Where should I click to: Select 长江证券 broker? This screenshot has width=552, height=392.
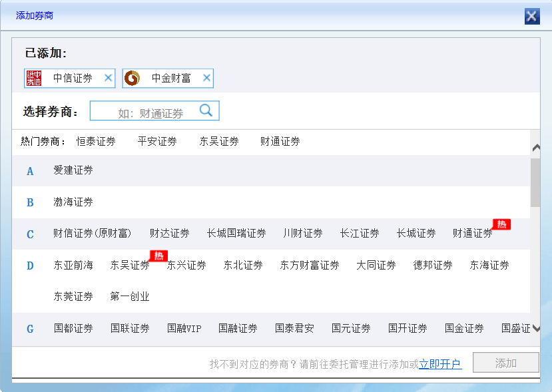point(360,234)
